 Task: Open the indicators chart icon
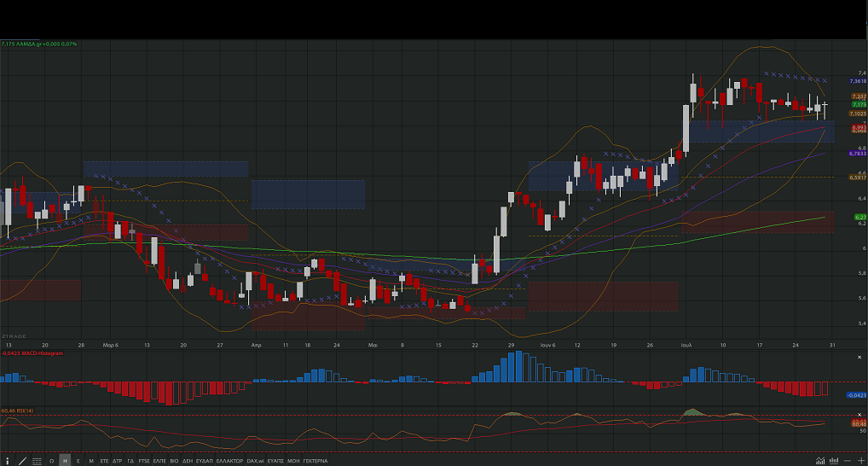coord(820,461)
